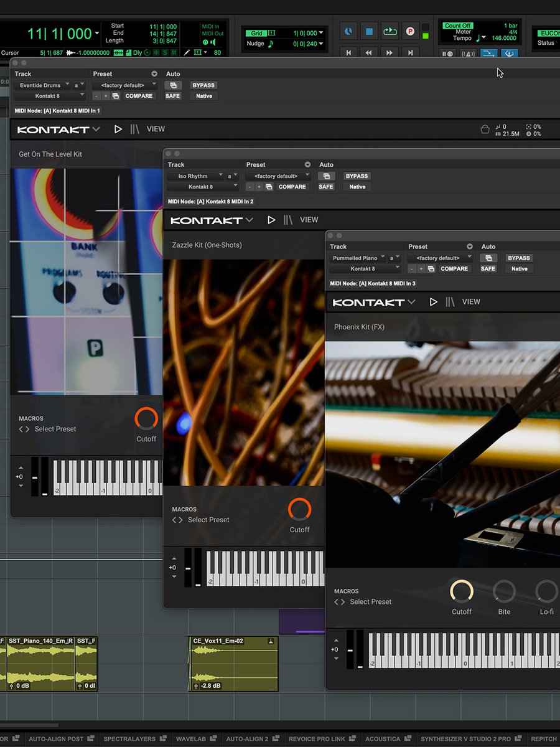Viewport: 560px width, 747px height.
Task: Click octave up arrow in Get On The Level keyboard
Action: [x=21, y=467]
